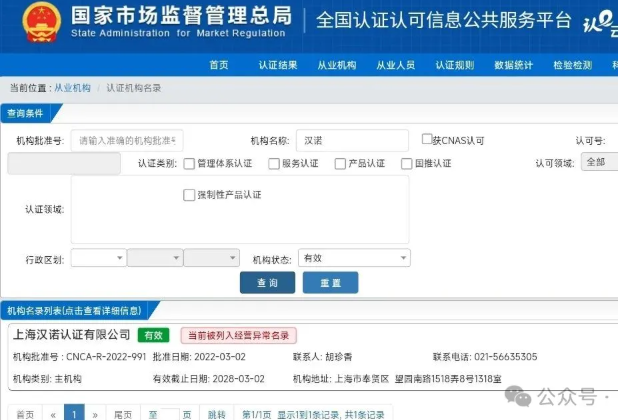Open the 检验检测 menu item

tap(573, 65)
